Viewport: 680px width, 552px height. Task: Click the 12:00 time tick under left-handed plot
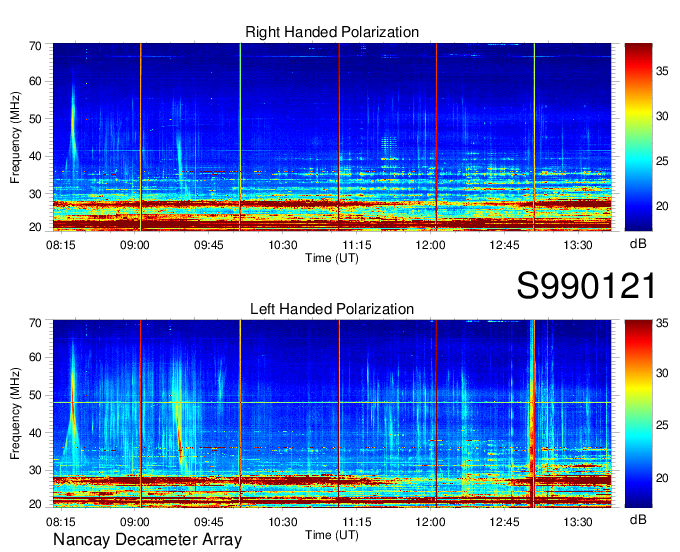(x=430, y=522)
